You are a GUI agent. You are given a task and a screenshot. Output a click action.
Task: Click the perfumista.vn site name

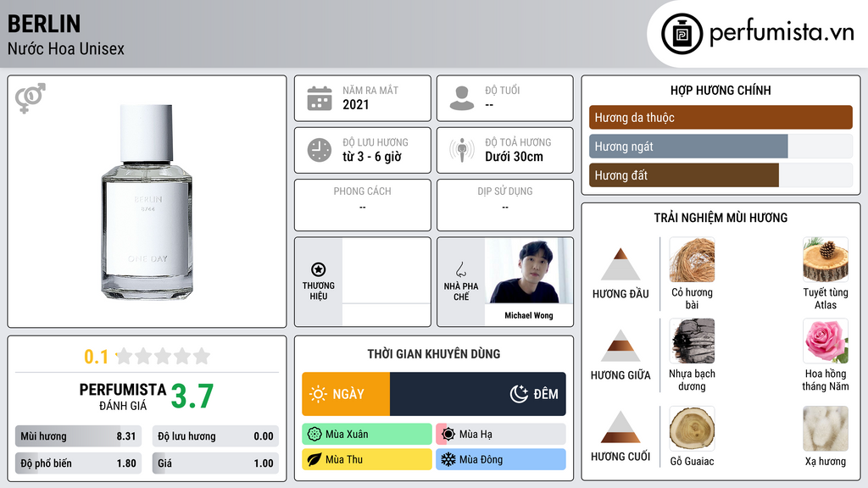pos(782,33)
